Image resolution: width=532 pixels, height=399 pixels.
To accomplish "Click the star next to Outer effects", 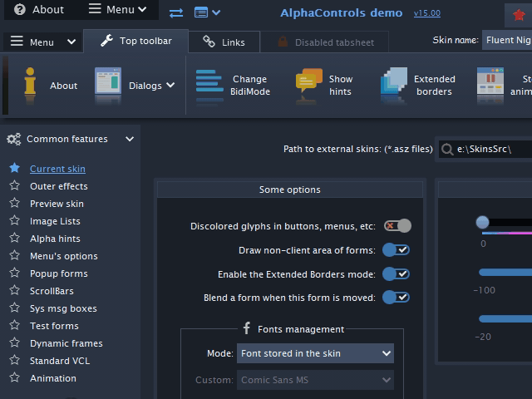I will (15, 185).
